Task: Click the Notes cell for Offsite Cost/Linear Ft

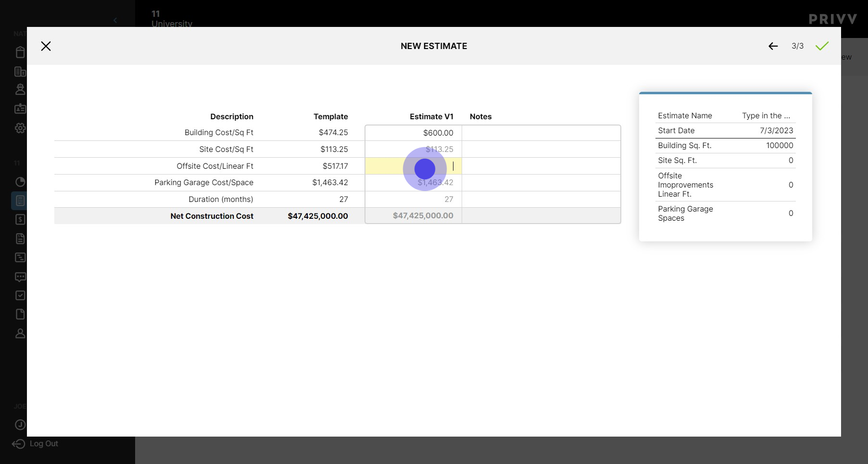Action: coord(541,166)
